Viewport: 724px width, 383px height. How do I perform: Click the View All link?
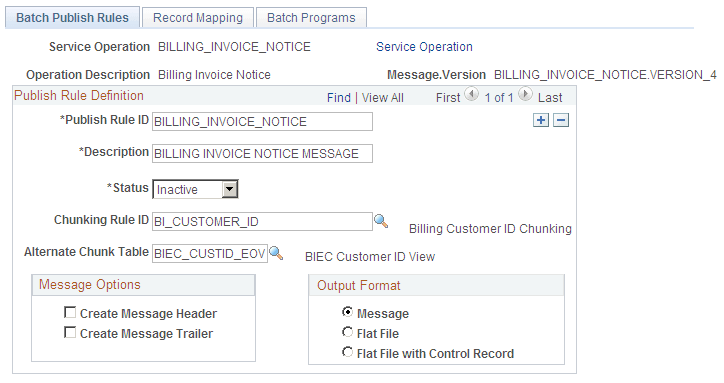(x=382, y=97)
